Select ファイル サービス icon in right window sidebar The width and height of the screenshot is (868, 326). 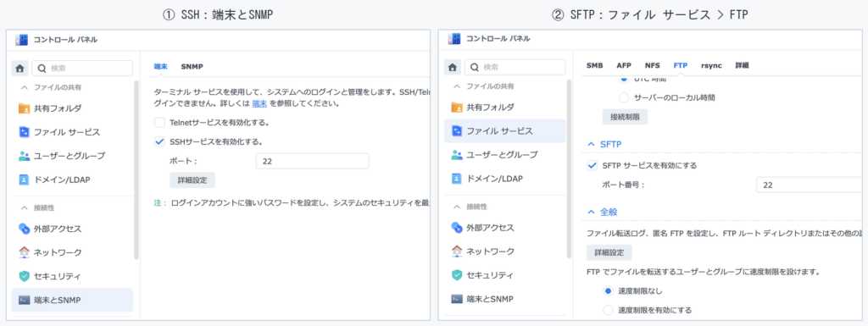(x=457, y=131)
